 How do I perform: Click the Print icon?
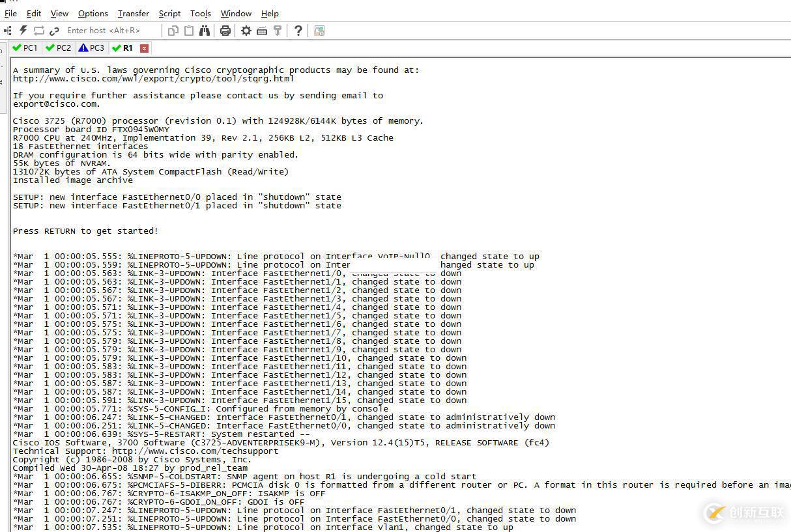[225, 31]
